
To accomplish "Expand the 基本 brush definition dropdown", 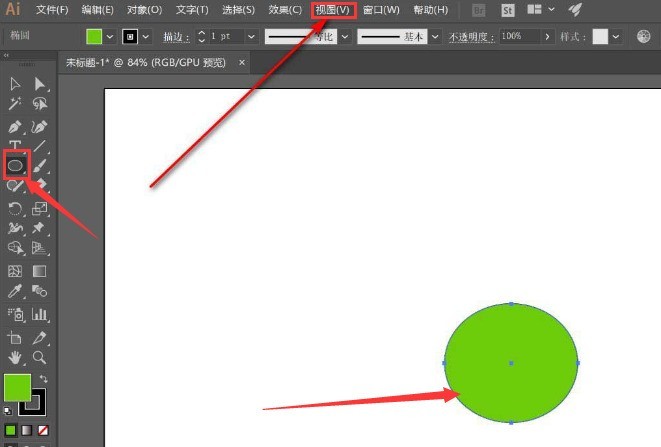I will tap(435, 37).
